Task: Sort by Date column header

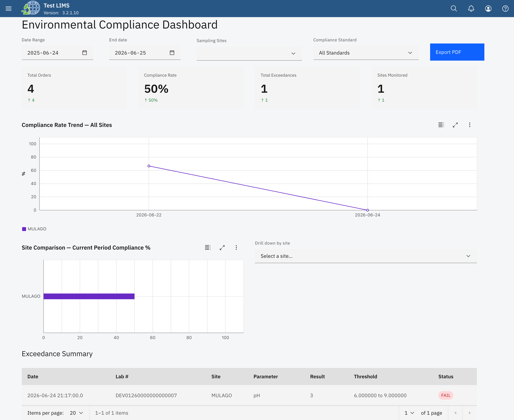Action: point(33,377)
